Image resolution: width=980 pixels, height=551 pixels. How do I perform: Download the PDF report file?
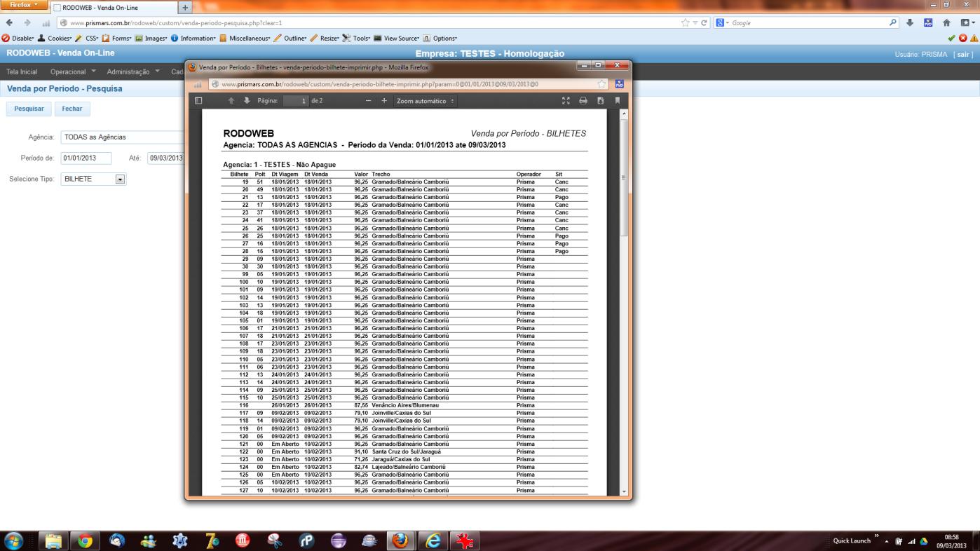tap(600, 101)
